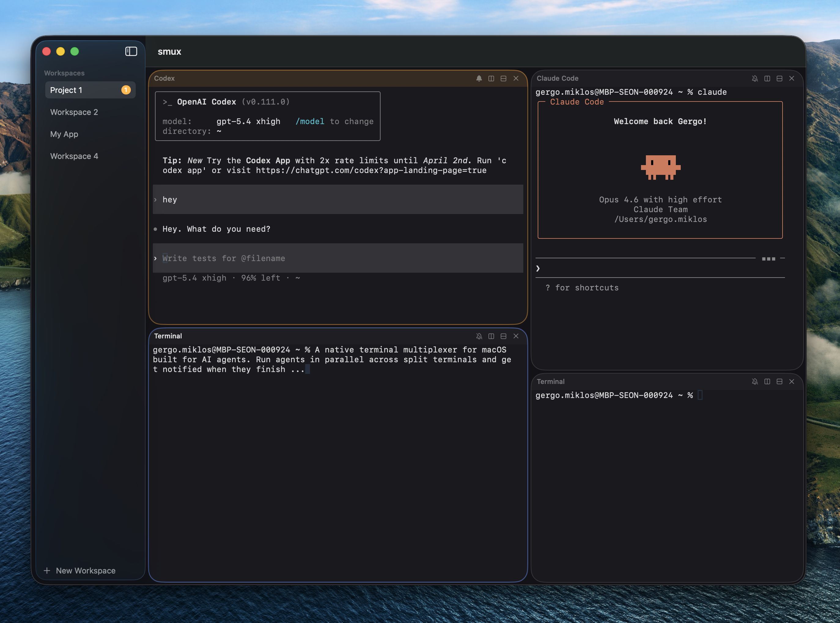Switch to My App workspace
840x623 pixels.
90,134
